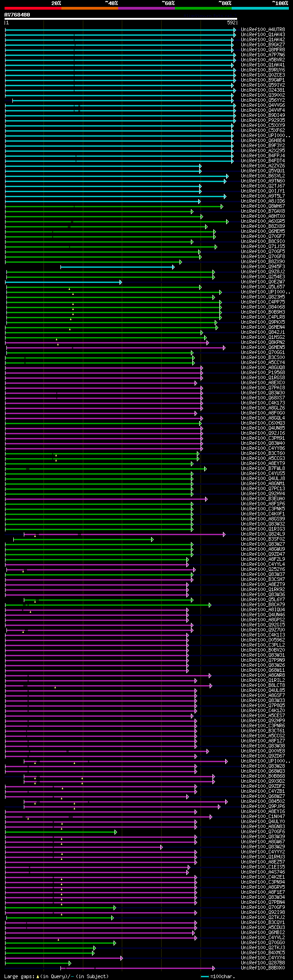Select label UniRef100_B8BXK0
Viewport: 293px width, 980px height.
point(263,968)
